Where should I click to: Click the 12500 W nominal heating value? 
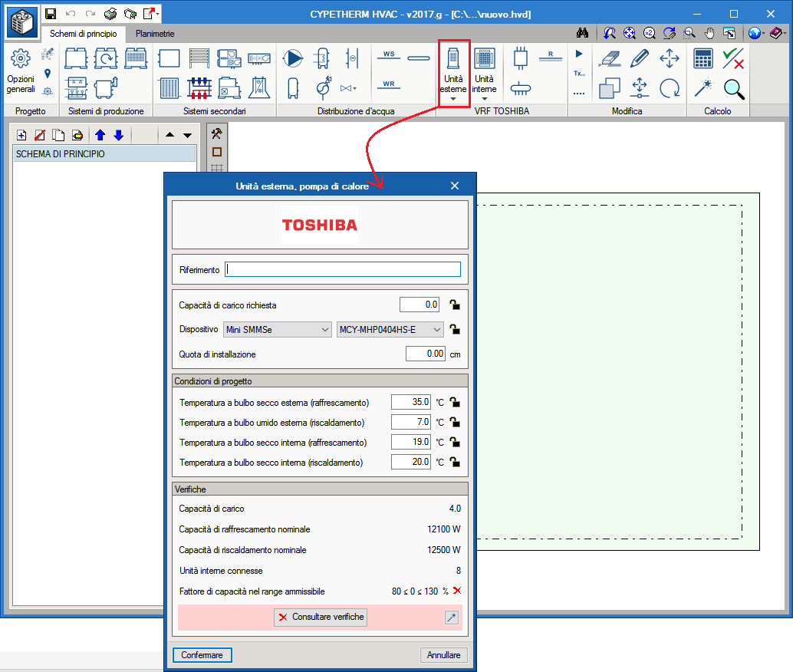pyautogui.click(x=443, y=550)
